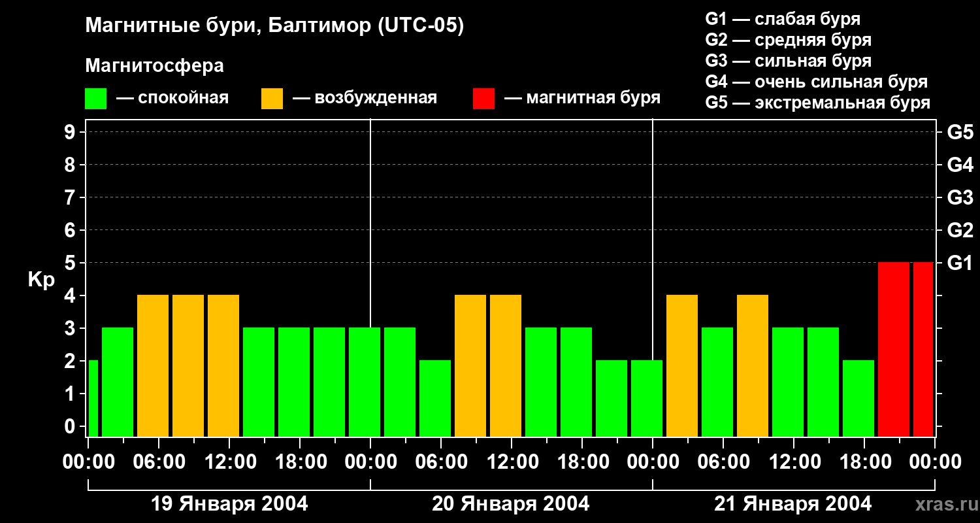The width and height of the screenshot is (980, 523).
Task: Click the orange 'возбужденная' legend swatch
Action: tap(272, 99)
